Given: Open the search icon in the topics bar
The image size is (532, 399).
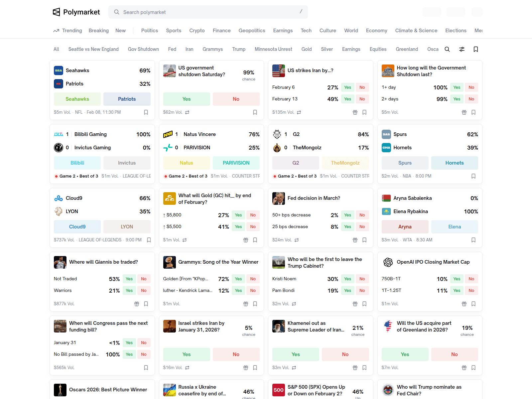Looking at the screenshot, I should tap(447, 49).
